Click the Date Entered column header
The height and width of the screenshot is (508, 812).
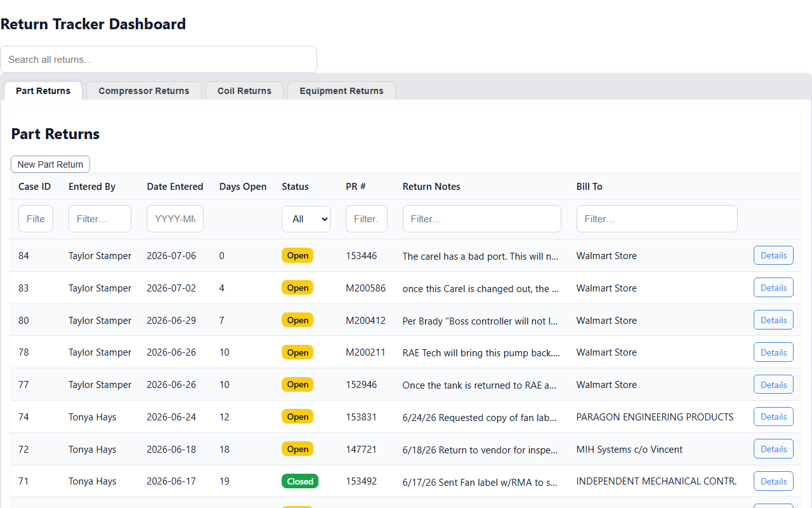pyautogui.click(x=175, y=187)
